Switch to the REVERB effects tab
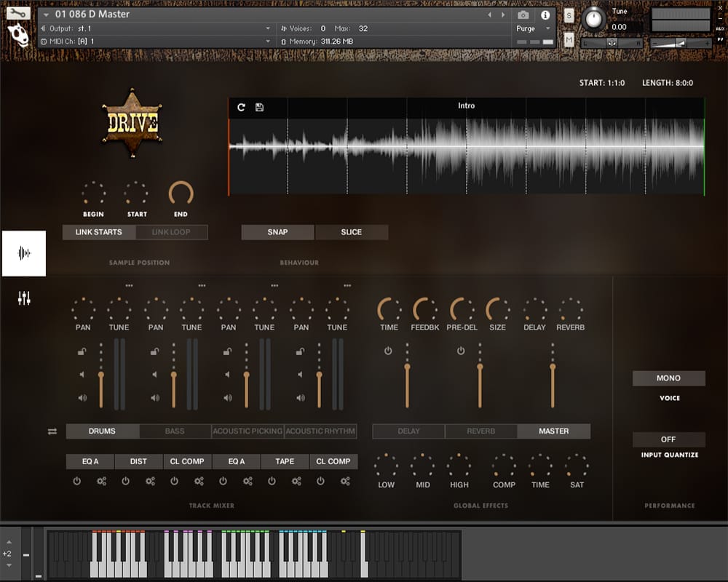 coord(481,431)
